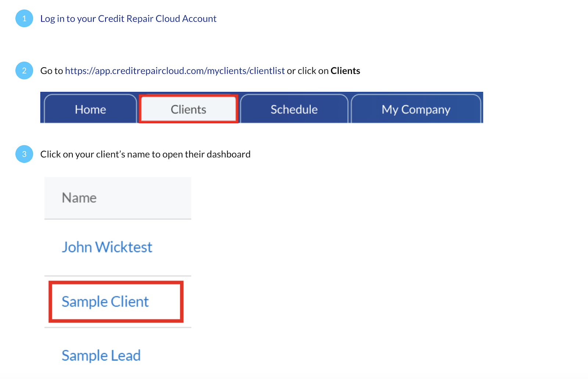Switch to the Home tab
This screenshot has height=379, width=588.
pyautogui.click(x=90, y=109)
